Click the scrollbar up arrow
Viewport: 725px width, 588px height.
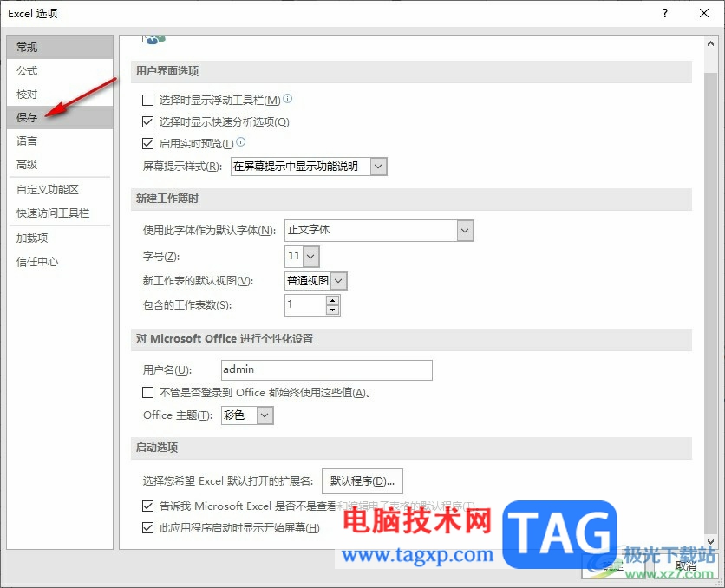[710, 43]
